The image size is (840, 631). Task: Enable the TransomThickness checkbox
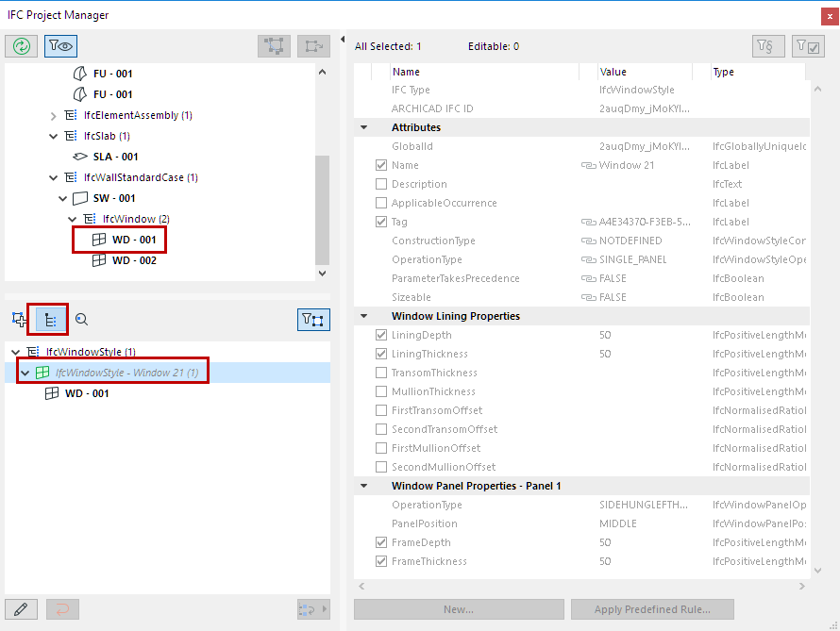pos(381,373)
